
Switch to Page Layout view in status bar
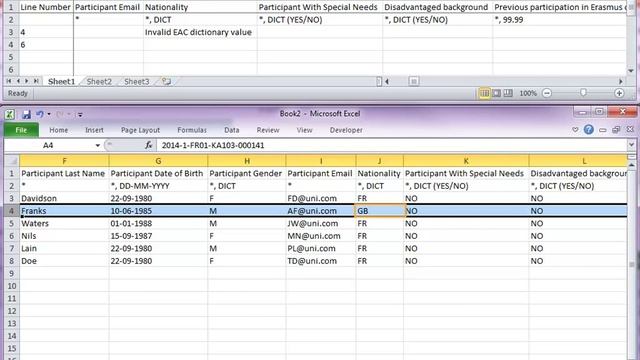496,93
